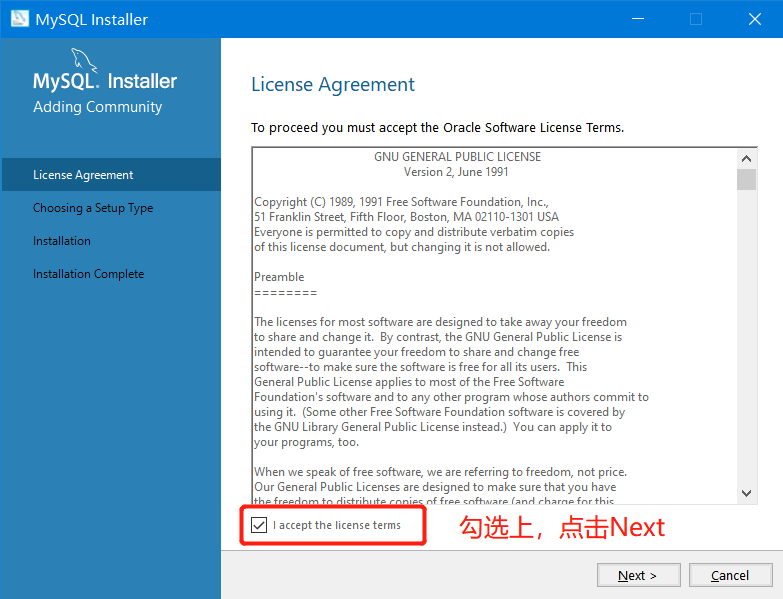Click the license text scrollbar thumb
Image resolution: width=783 pixels, height=599 pixels.
click(x=746, y=180)
